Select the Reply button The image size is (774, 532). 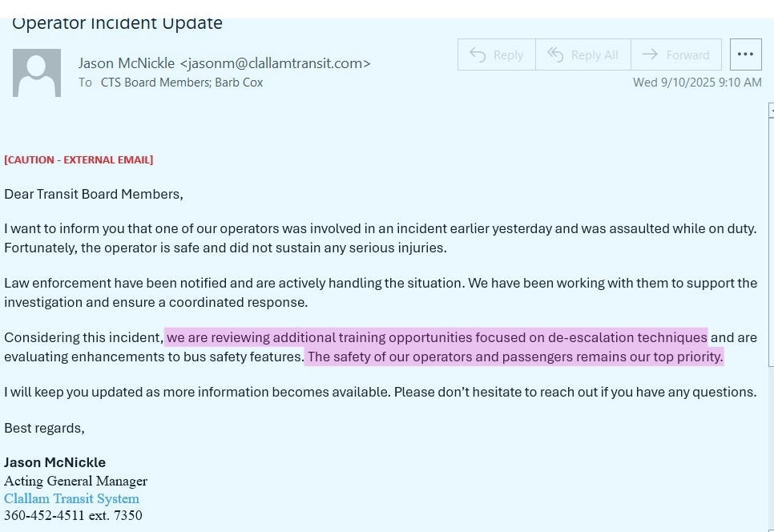496,54
